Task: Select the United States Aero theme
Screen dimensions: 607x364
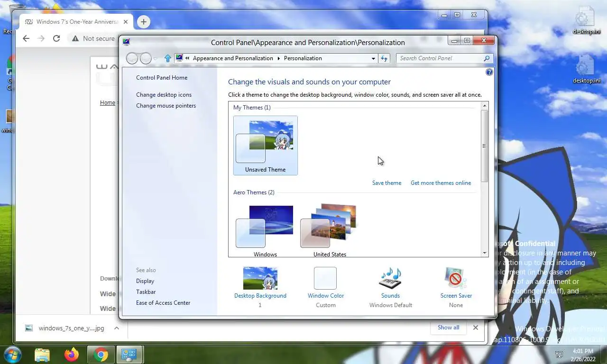Action: [330, 231]
